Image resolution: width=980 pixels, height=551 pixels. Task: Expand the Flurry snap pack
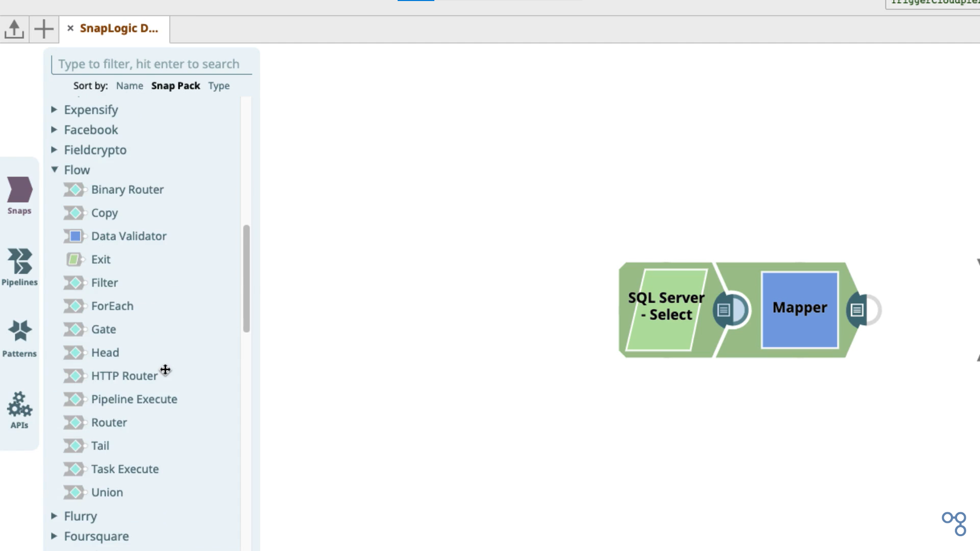(54, 516)
